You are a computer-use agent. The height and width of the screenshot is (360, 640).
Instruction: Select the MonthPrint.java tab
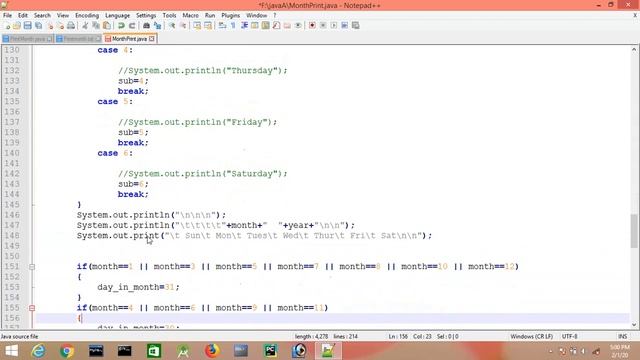pos(129,39)
